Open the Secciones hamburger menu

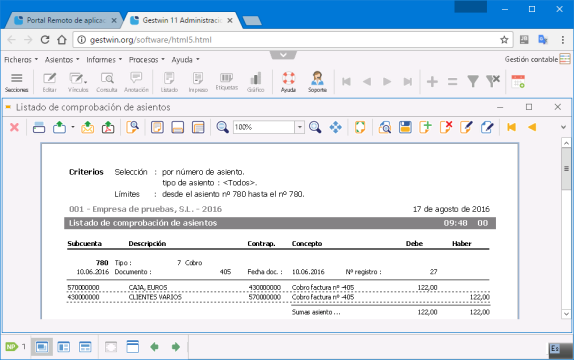[16, 82]
